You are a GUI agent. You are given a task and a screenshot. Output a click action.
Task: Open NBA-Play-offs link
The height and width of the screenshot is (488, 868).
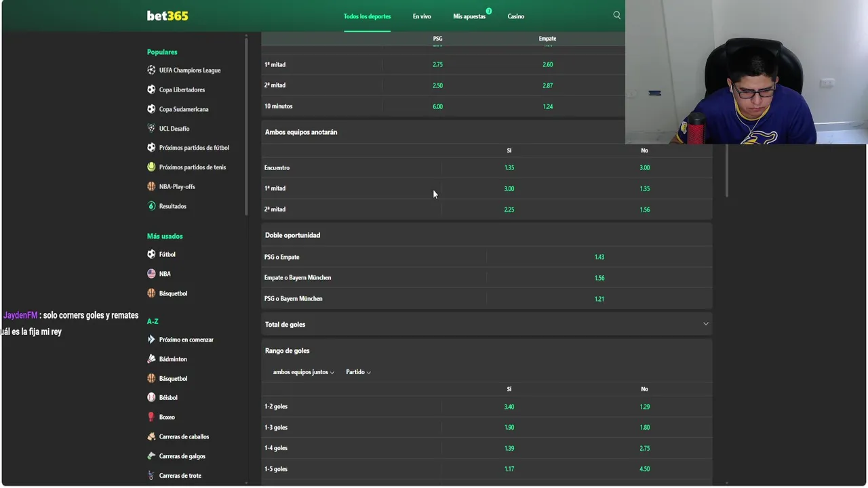177,186
